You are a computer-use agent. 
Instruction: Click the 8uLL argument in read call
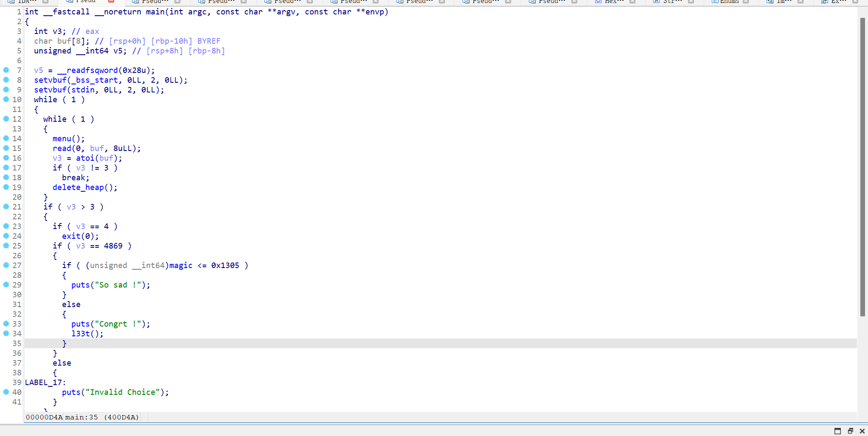123,148
